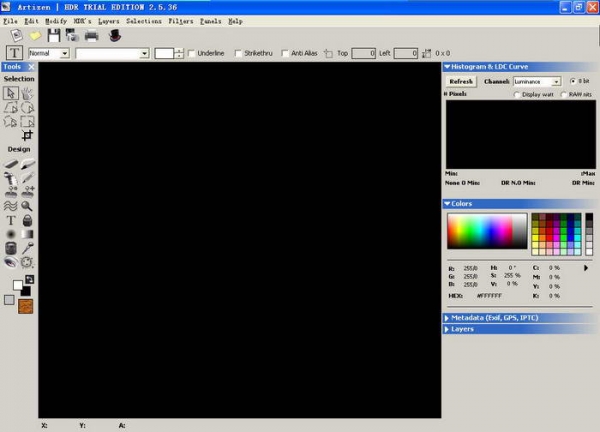600x432 pixels.
Task: Click the Print icon in toolbar
Action: pos(91,36)
